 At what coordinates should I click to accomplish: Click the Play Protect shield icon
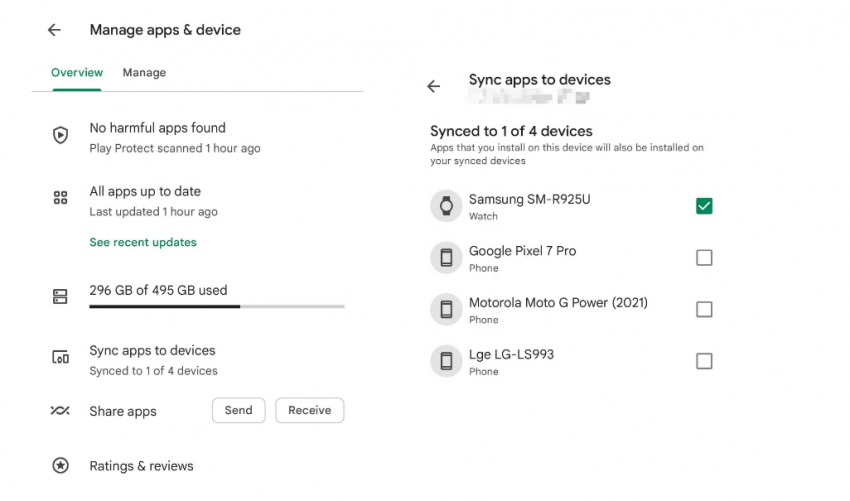pyautogui.click(x=60, y=136)
